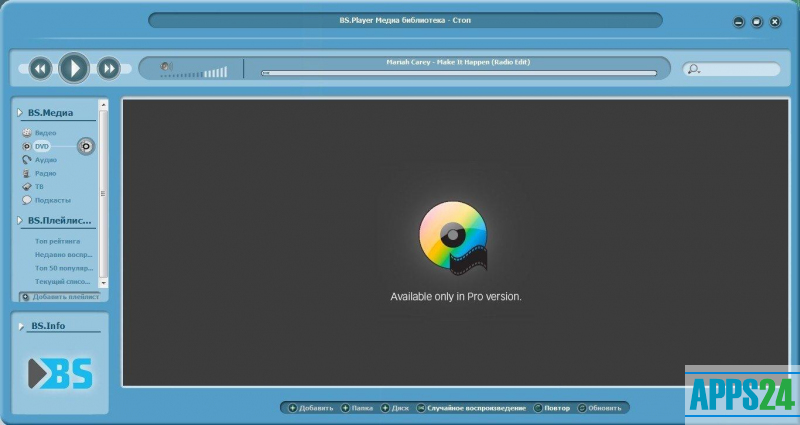Collapse the BS.Плейлисты section arrow
The height and width of the screenshot is (425, 800).
coord(20,220)
